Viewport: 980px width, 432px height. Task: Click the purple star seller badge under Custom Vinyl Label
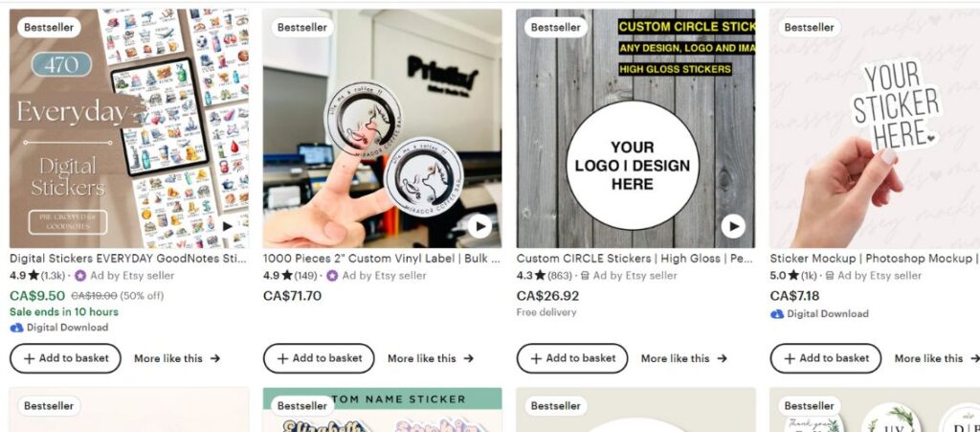click(332, 276)
